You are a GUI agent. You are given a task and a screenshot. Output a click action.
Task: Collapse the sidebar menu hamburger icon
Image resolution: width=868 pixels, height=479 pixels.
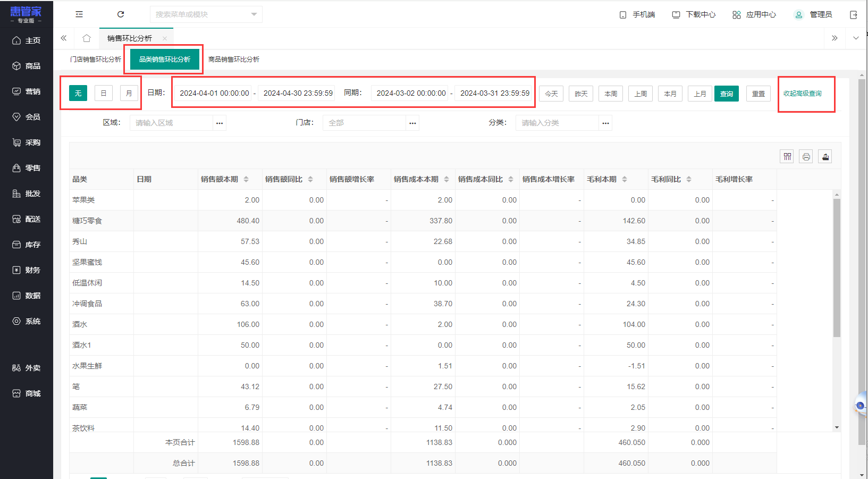click(79, 14)
